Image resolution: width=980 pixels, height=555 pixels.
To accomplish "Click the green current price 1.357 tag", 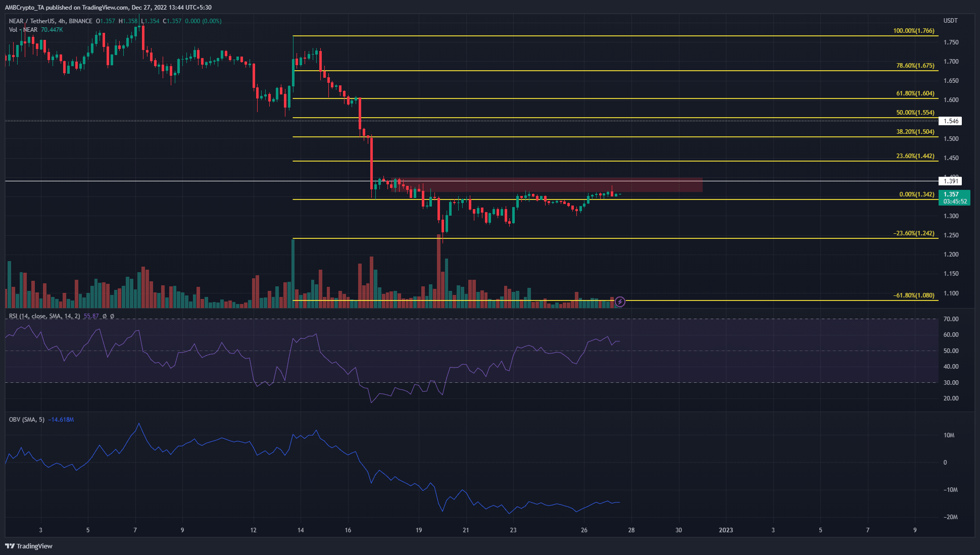I will (954, 197).
